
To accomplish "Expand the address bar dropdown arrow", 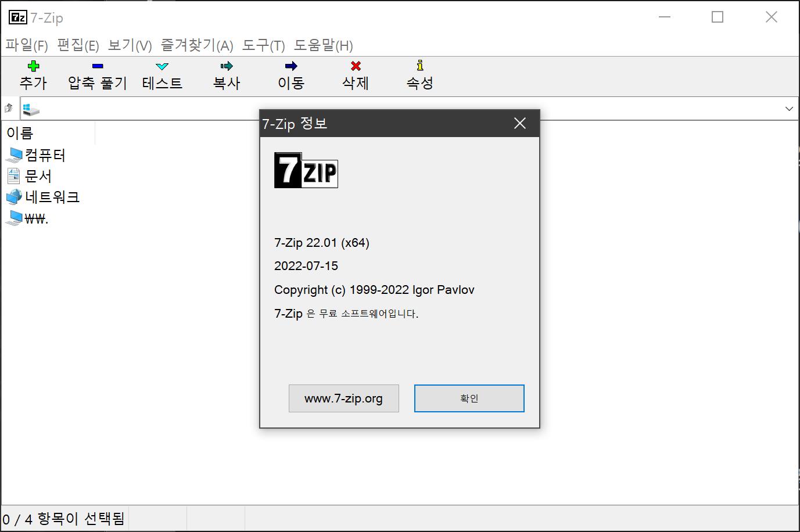I will coord(789,109).
